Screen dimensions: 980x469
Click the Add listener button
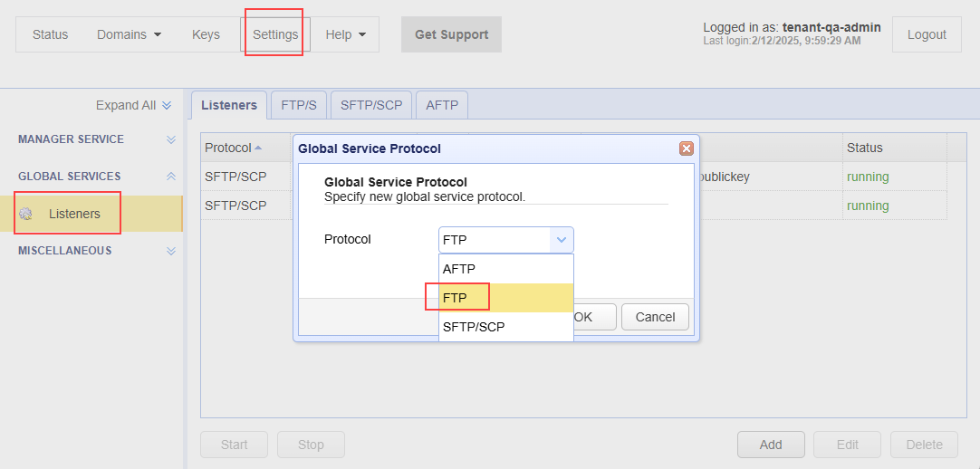(x=771, y=445)
